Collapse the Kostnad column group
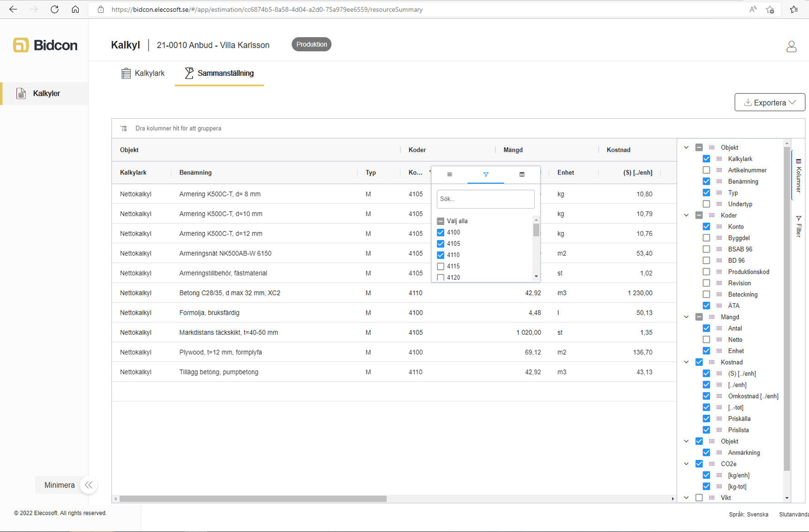Image resolution: width=809 pixels, height=532 pixels. click(686, 362)
